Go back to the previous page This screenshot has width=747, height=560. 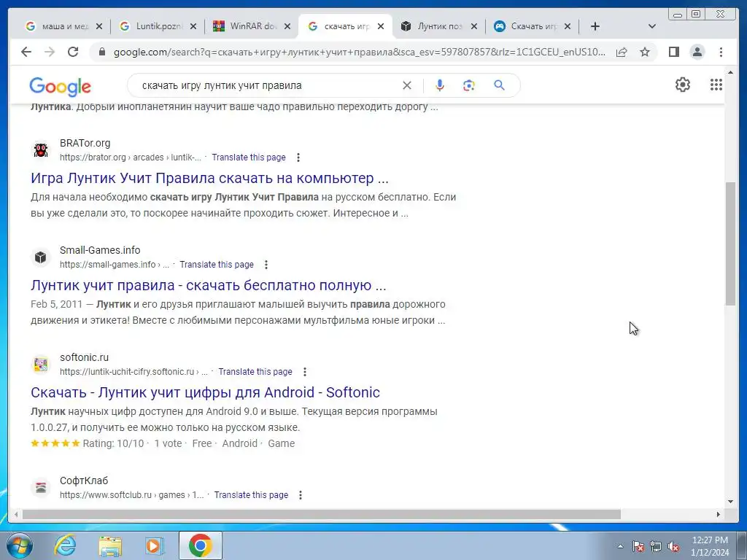click(x=26, y=52)
